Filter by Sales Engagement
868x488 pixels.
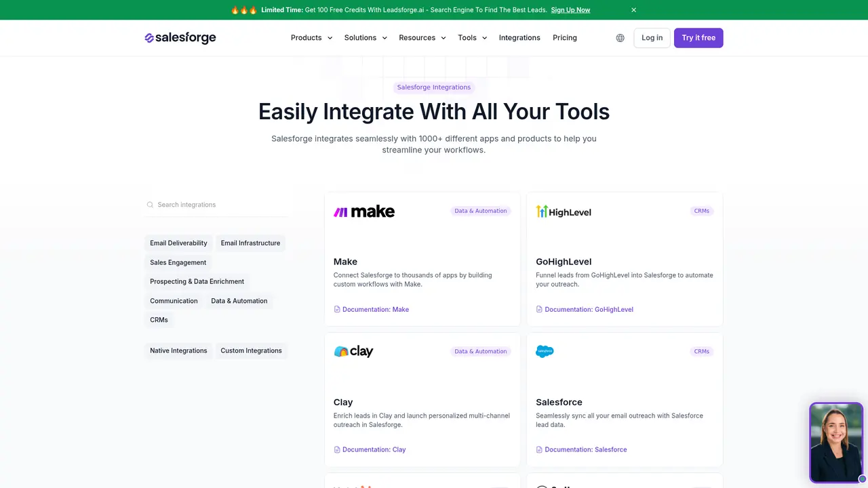[178, 262]
